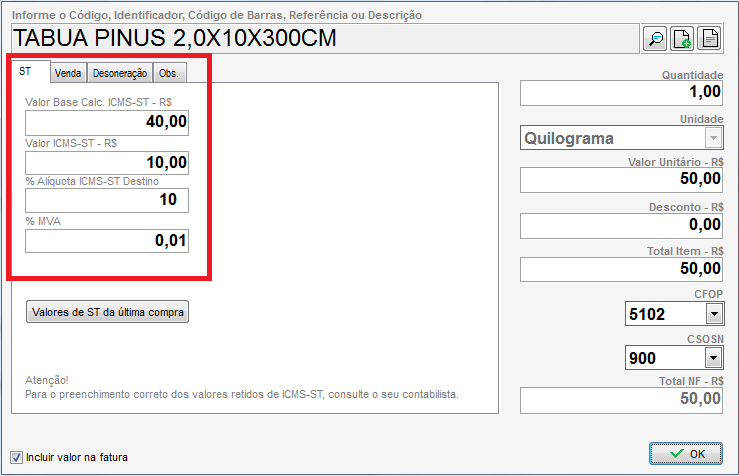Click the Desconto value field

[621, 225]
